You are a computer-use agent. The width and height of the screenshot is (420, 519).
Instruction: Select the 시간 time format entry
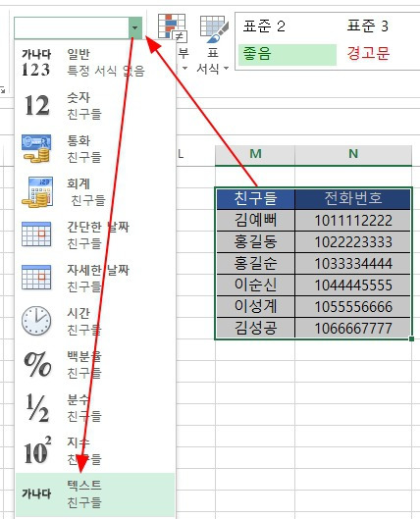click(95, 321)
